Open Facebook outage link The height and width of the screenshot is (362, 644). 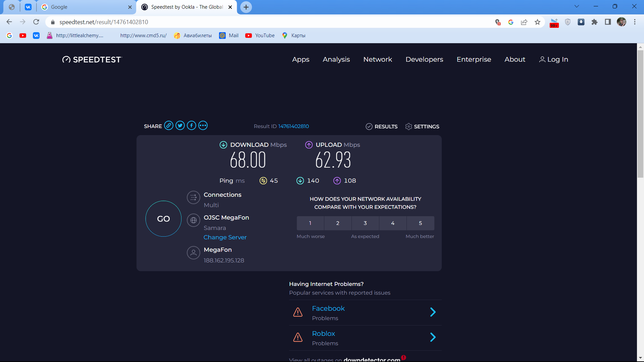coord(328,308)
